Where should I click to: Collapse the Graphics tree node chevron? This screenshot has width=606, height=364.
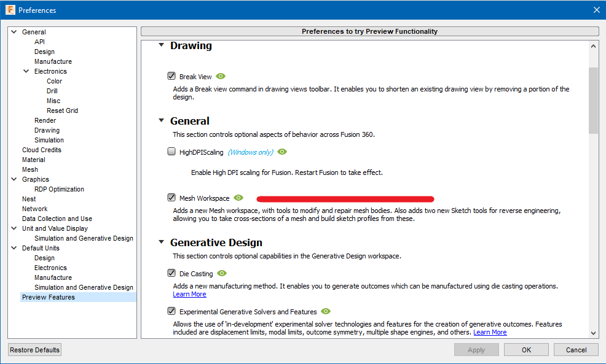point(14,179)
